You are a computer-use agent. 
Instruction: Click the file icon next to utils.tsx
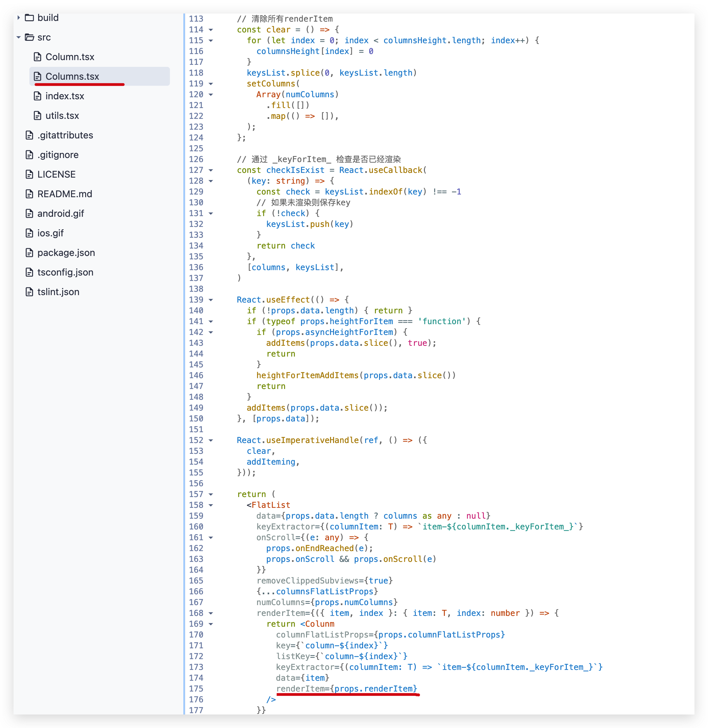tap(37, 115)
